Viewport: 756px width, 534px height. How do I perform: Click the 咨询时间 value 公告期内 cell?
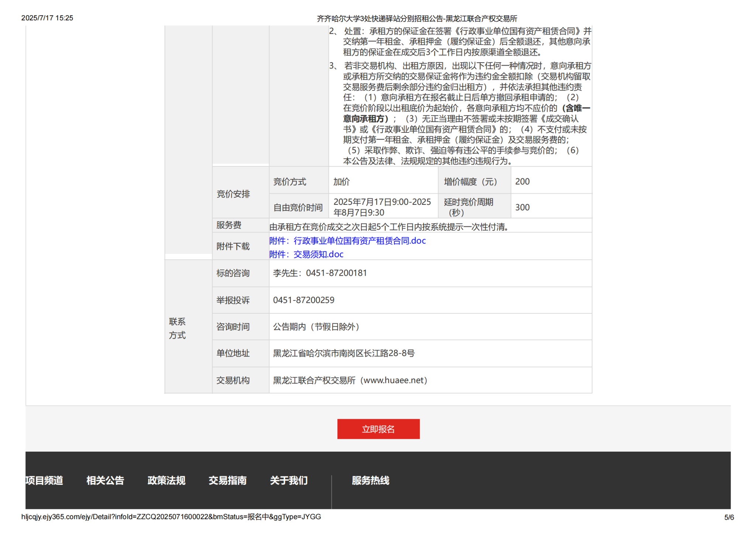pyautogui.click(x=316, y=327)
